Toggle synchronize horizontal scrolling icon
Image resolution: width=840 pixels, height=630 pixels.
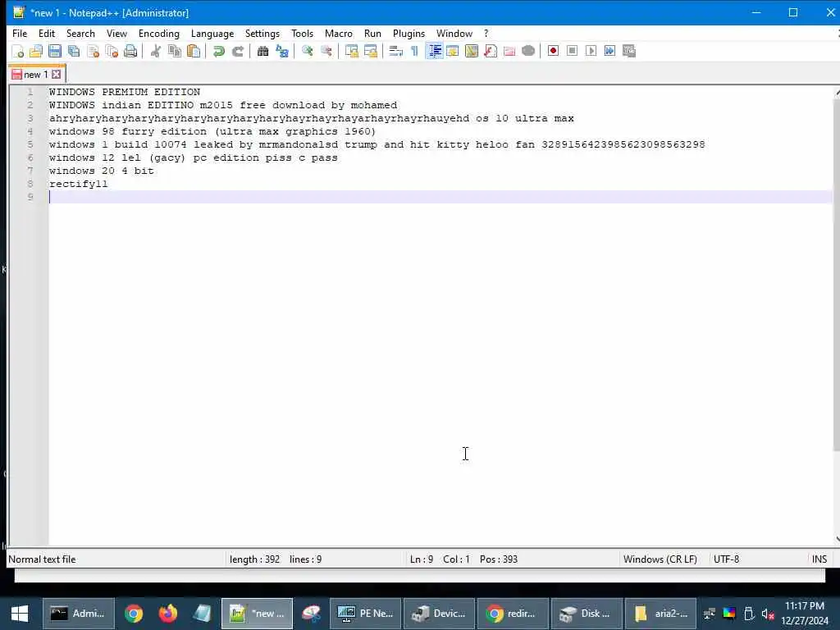click(370, 51)
